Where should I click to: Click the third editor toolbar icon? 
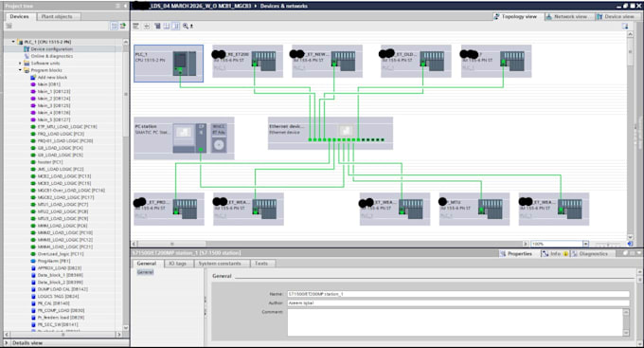157,26
